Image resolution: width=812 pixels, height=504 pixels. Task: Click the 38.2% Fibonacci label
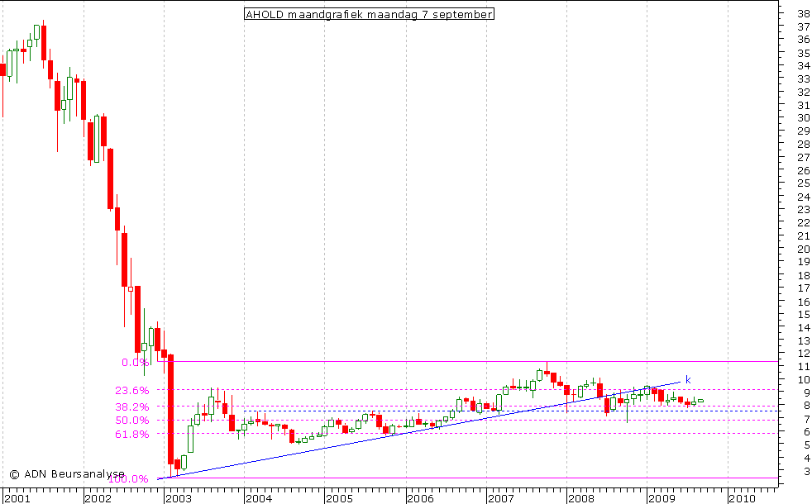pos(132,407)
